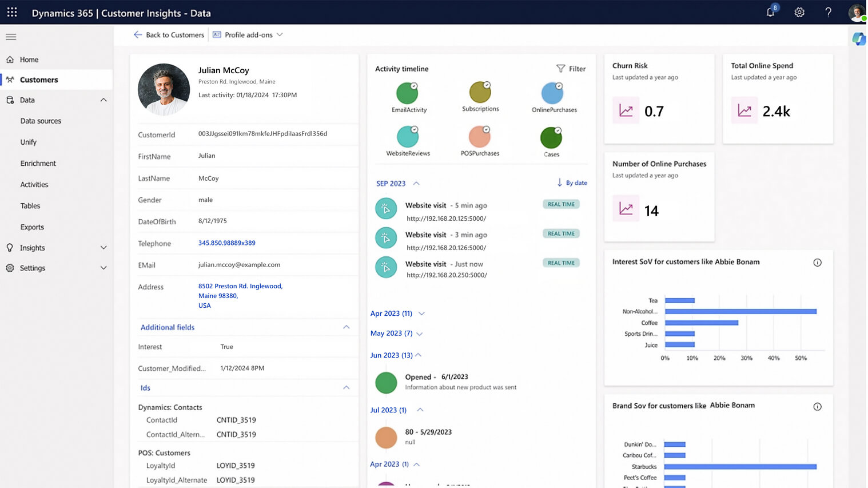Open the Copilot icon on right edge
The image size is (868, 488).
pos(858,39)
